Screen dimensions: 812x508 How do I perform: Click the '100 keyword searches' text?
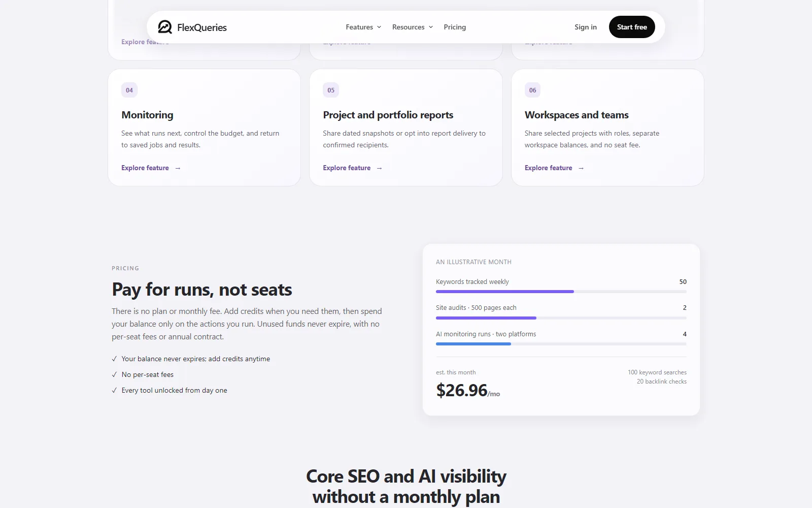pos(657,372)
